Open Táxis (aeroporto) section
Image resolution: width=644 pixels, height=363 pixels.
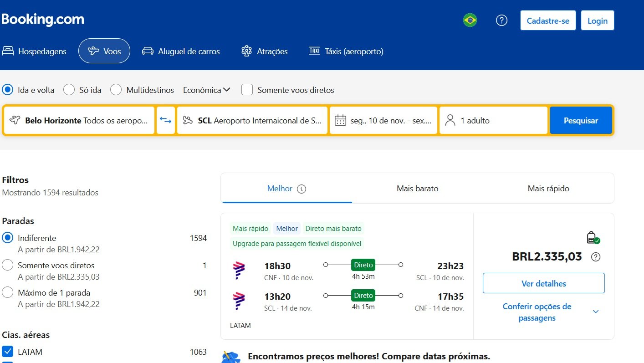coord(346,51)
